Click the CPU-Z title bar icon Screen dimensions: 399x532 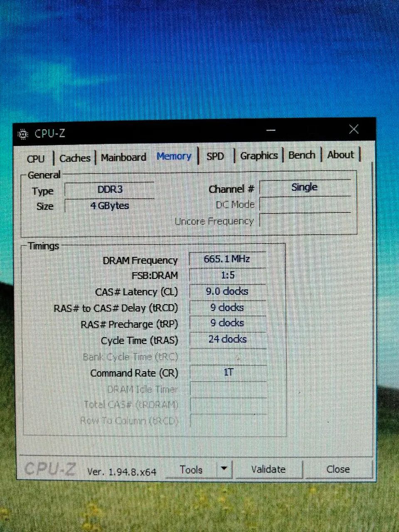23,134
